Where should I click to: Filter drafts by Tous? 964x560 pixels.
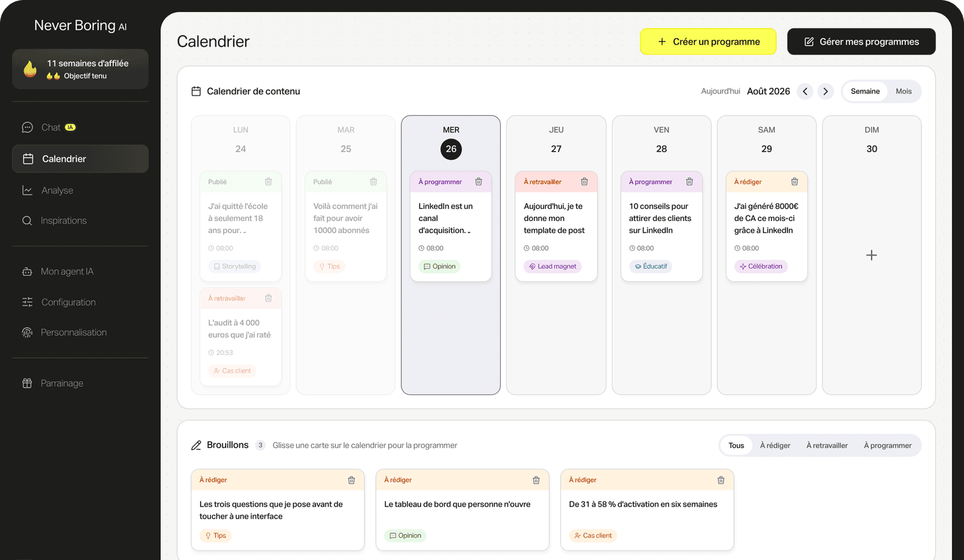(736, 445)
